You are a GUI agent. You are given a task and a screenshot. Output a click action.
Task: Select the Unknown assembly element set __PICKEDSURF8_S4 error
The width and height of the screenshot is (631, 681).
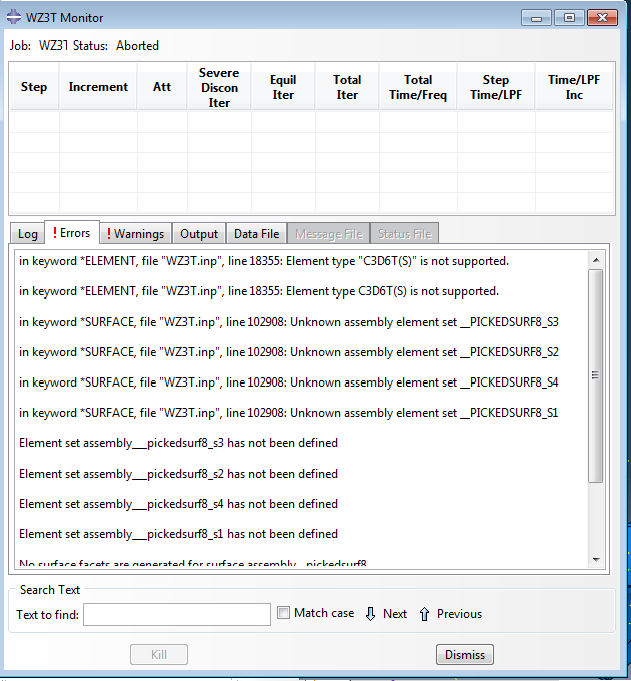(x=289, y=382)
